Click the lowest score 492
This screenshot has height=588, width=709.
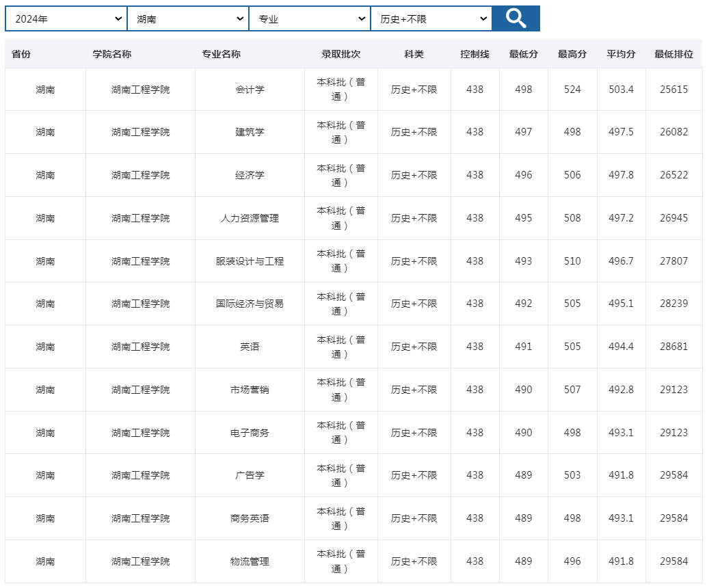pyautogui.click(x=524, y=304)
